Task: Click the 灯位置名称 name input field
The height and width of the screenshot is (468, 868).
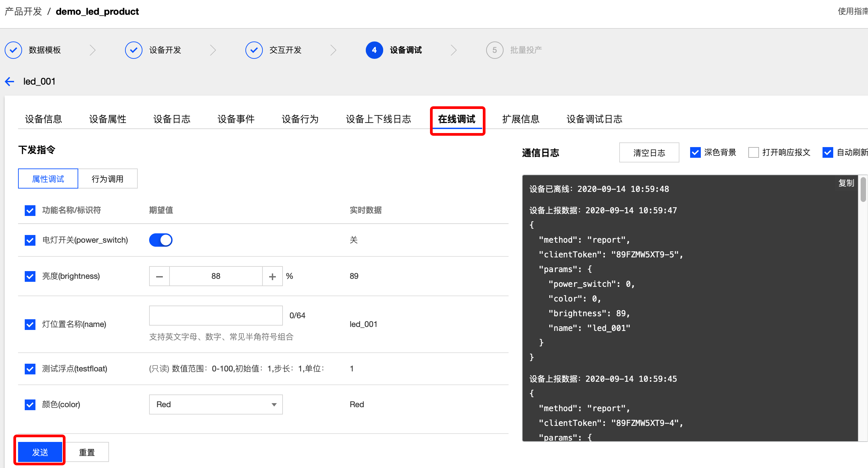Action: (x=216, y=315)
